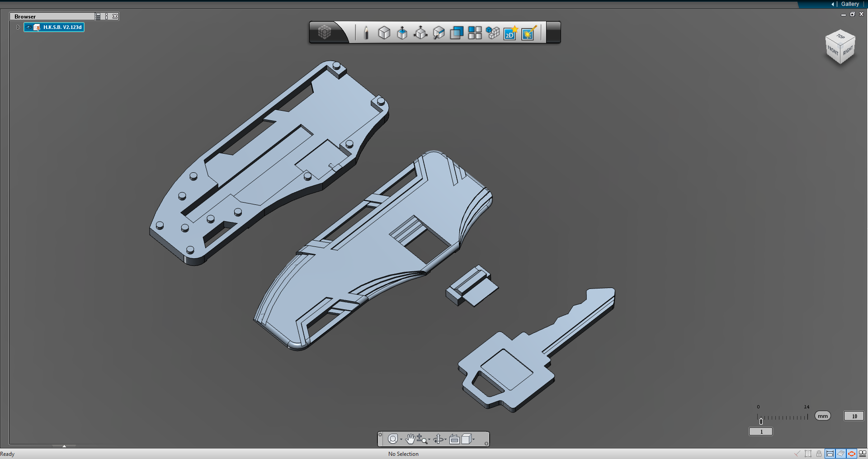This screenshot has width=868, height=459.
Task: Select the Combine overlapping squares tool
Action: tap(457, 33)
